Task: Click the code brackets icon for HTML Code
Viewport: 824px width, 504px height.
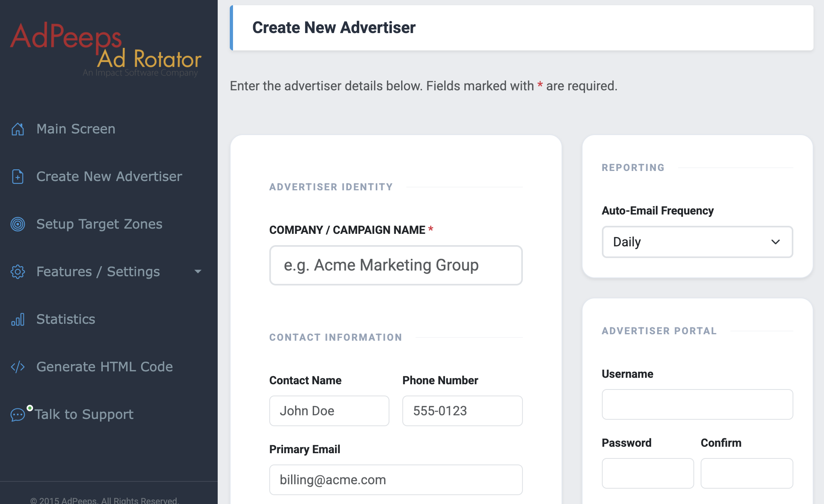Action: click(18, 367)
